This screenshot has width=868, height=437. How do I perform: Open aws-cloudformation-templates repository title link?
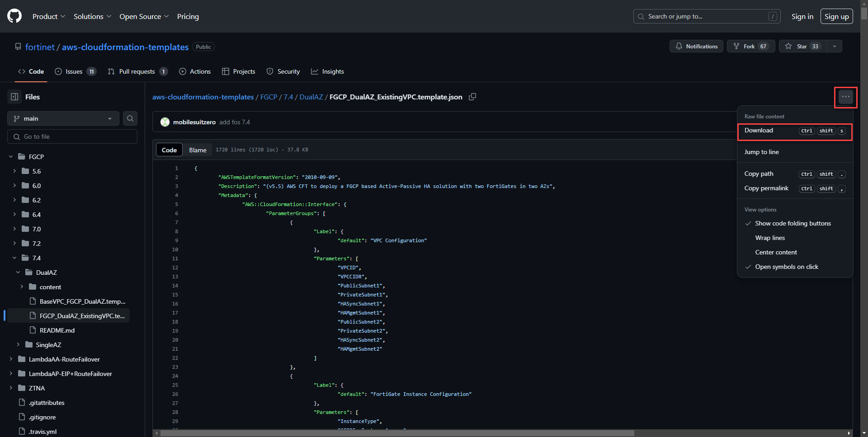[x=125, y=47]
